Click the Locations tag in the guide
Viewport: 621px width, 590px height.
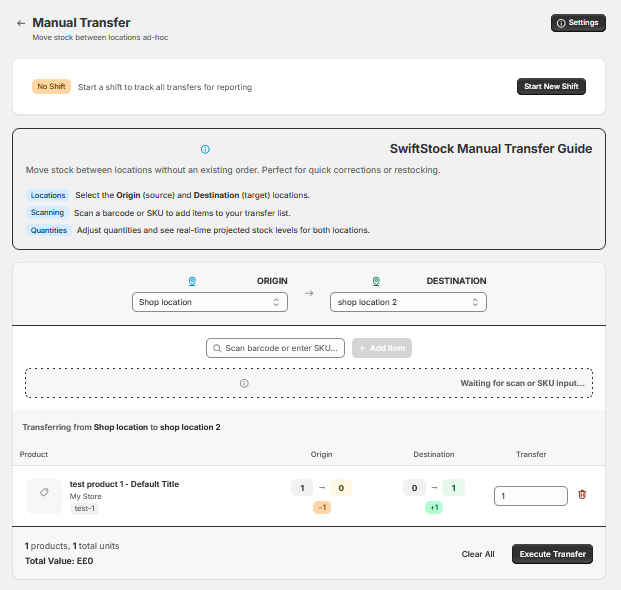click(48, 195)
